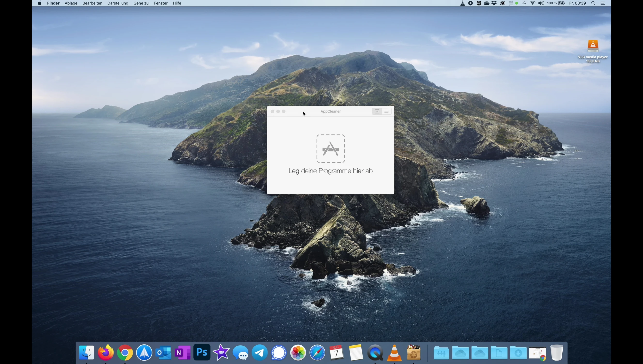Screen dimensions: 643x364
Task: Launch Firefox from the Dock
Action: [106, 352]
